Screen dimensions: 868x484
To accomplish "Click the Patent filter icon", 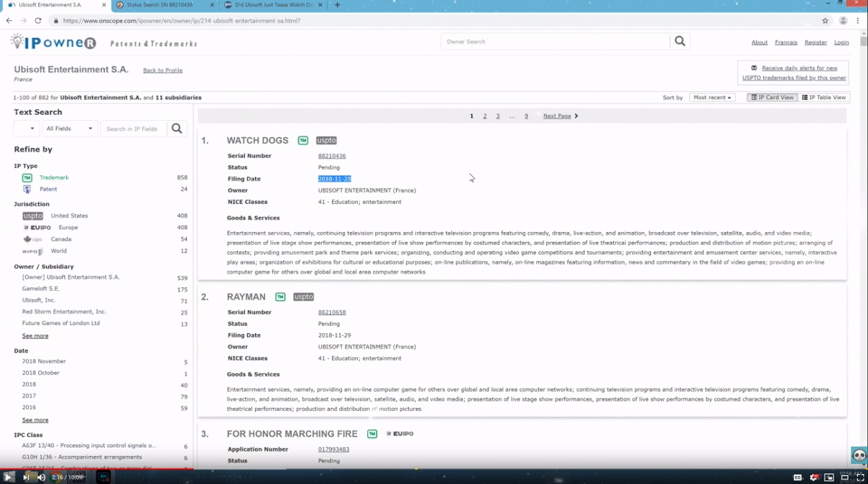I will [x=27, y=189].
